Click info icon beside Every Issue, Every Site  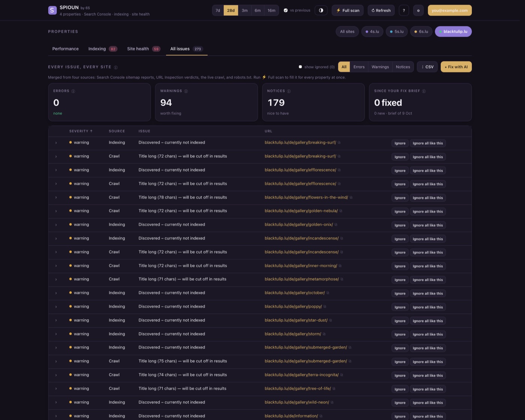coord(116,67)
